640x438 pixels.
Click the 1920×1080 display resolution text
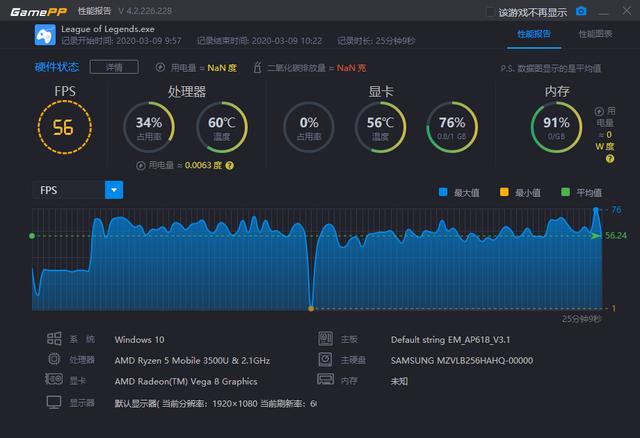(235, 404)
